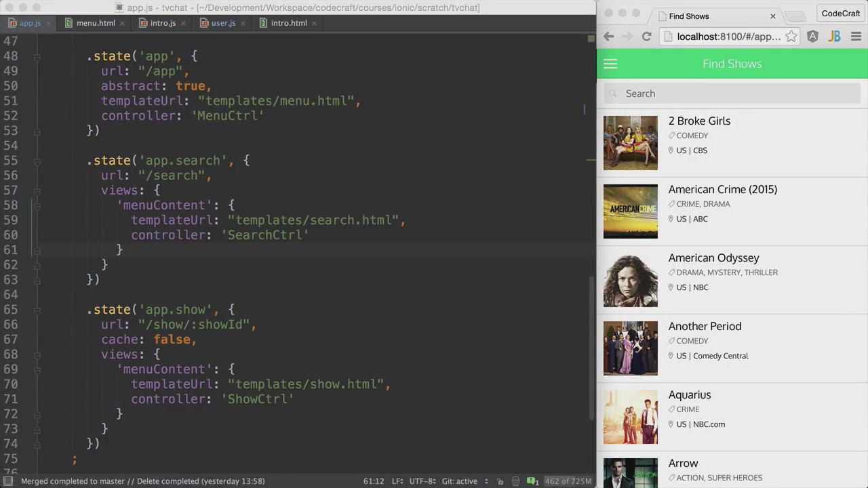Open the side menu hamburger in Find Shows app

click(x=610, y=64)
